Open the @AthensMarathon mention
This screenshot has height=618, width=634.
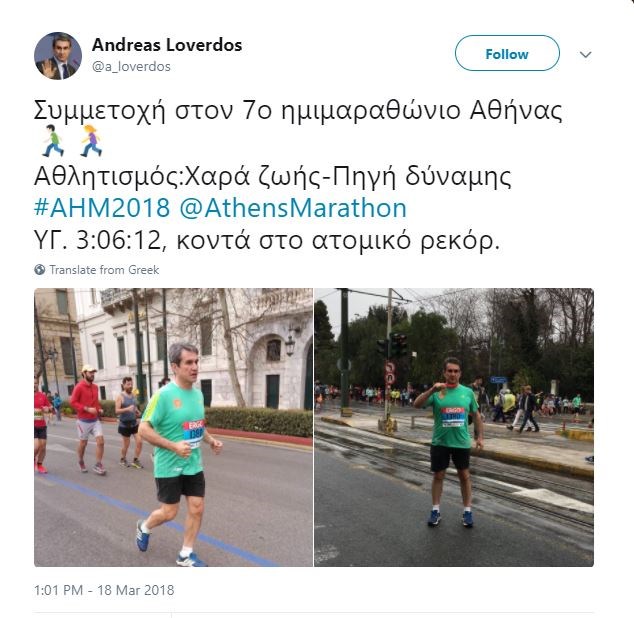click(293, 208)
